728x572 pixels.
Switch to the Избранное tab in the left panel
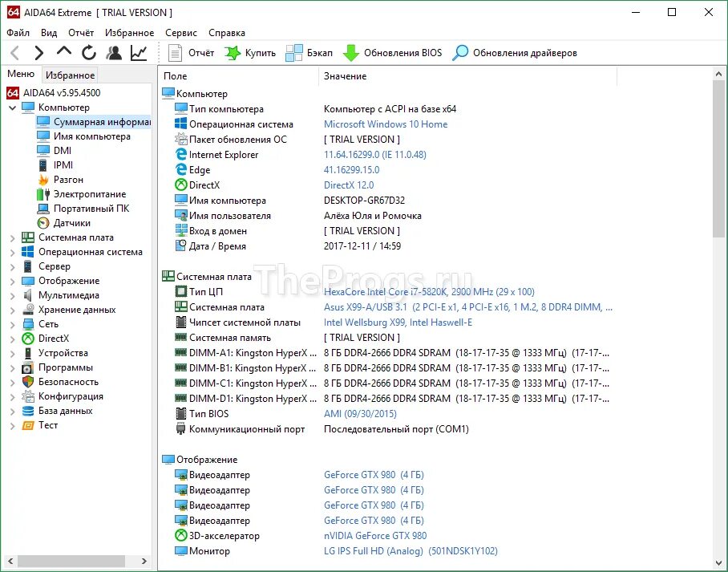coord(70,75)
